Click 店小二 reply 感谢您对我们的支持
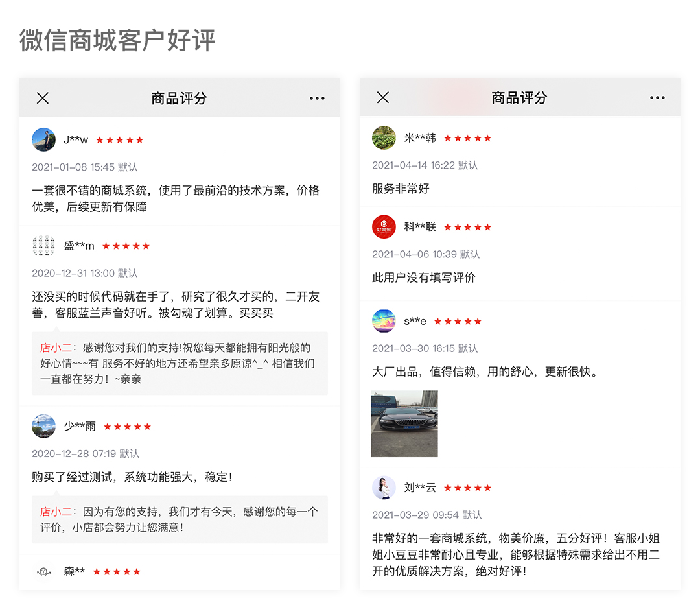 (180, 363)
